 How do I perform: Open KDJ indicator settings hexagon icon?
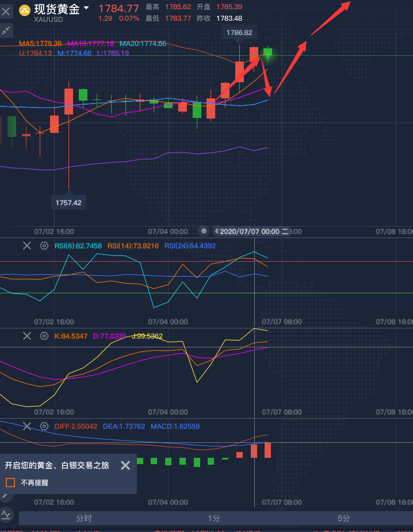(44, 336)
